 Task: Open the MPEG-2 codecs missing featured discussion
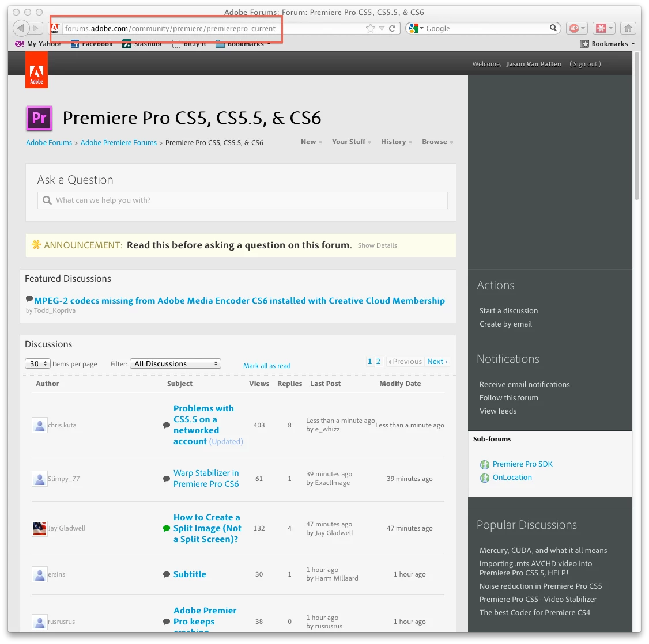point(239,301)
